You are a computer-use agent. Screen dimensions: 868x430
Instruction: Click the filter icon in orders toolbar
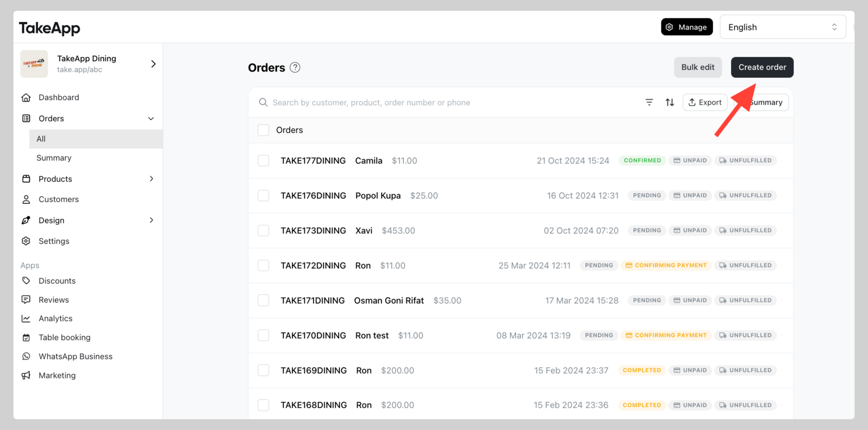[x=649, y=102]
